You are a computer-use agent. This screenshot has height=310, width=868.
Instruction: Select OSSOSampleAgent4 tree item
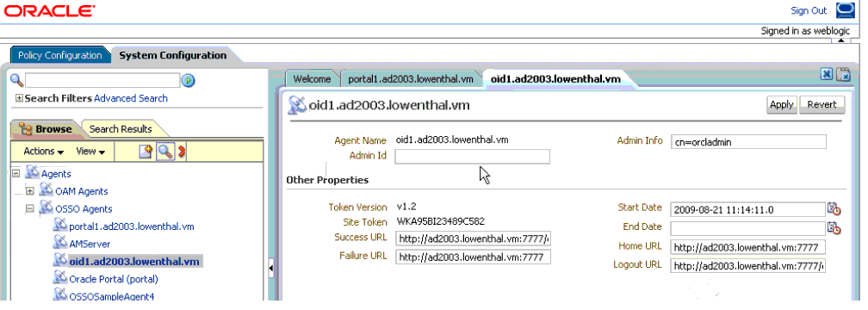(x=112, y=296)
